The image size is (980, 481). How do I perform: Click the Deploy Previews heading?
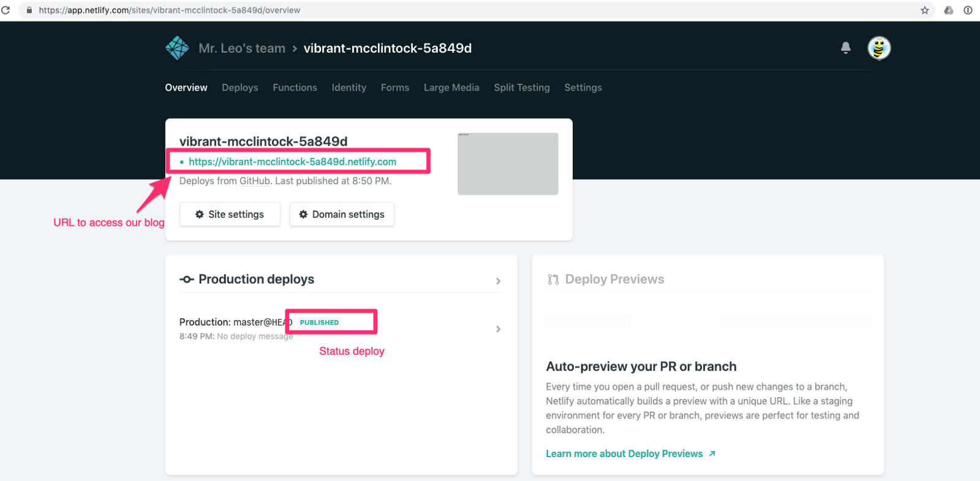tap(614, 279)
